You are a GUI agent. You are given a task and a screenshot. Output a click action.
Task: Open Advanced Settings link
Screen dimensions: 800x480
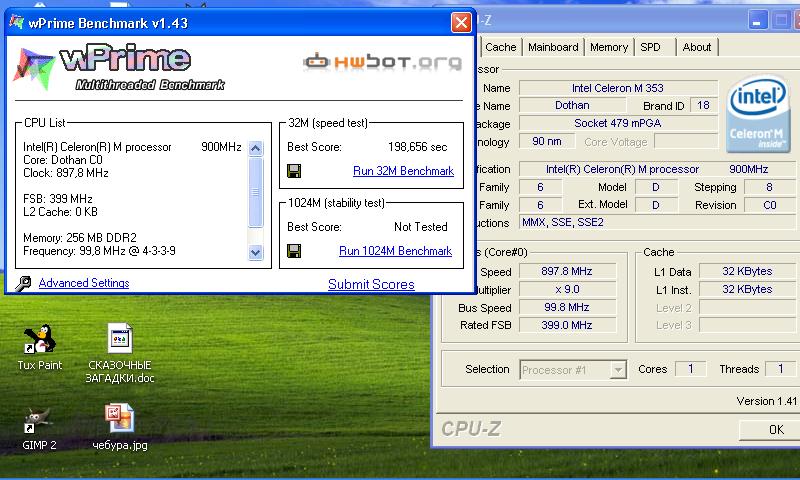84,283
